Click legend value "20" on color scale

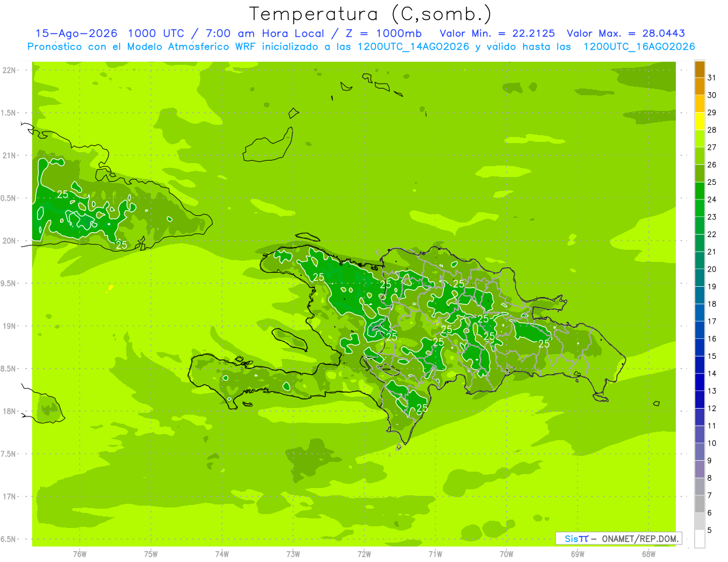(712, 269)
